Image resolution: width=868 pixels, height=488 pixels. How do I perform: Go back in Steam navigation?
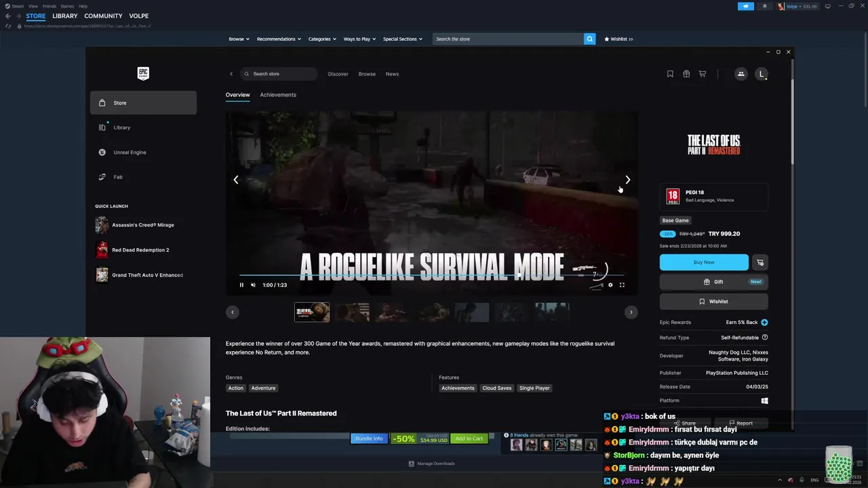tap(8, 16)
